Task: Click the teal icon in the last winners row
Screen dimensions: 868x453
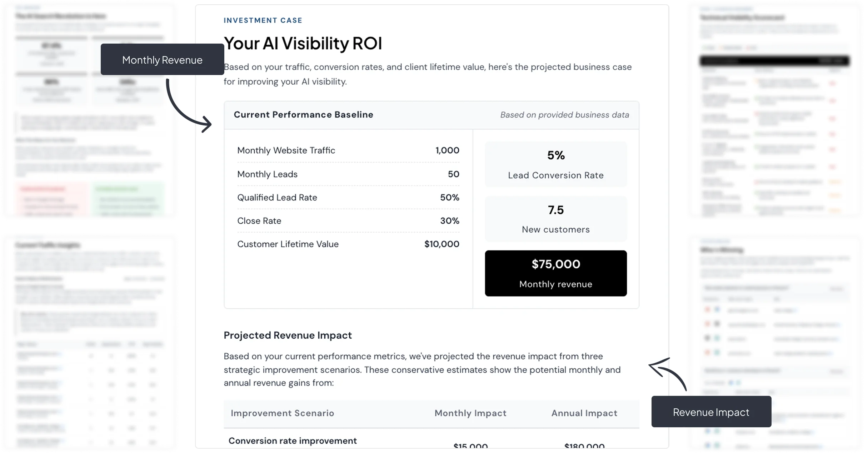Action: [717, 353]
